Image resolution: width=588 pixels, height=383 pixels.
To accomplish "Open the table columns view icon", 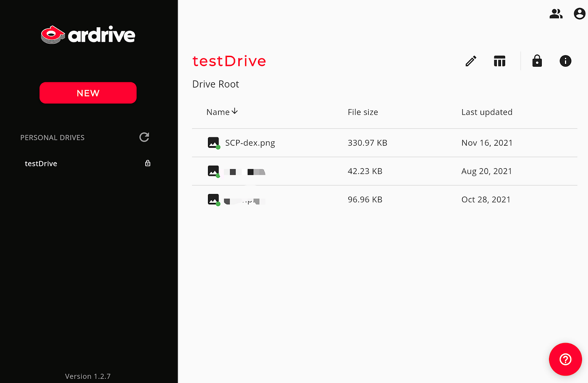I will pyautogui.click(x=499, y=61).
